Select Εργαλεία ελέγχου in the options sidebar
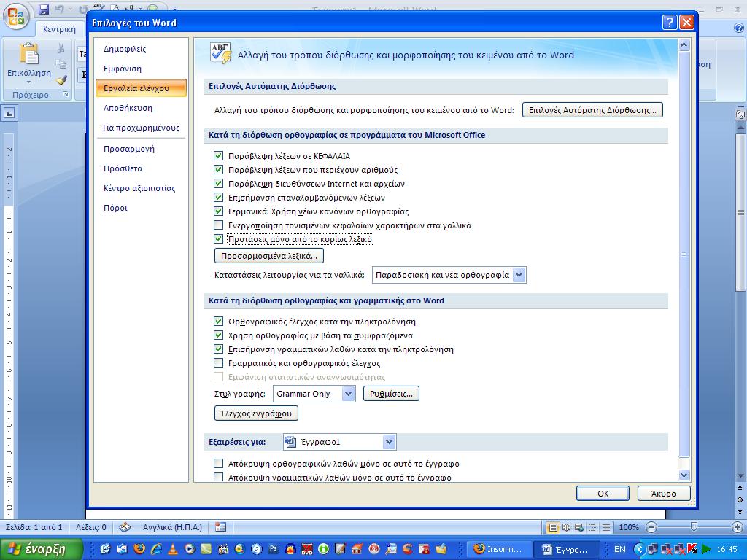Screen dimensions: 747x560 click(x=141, y=88)
